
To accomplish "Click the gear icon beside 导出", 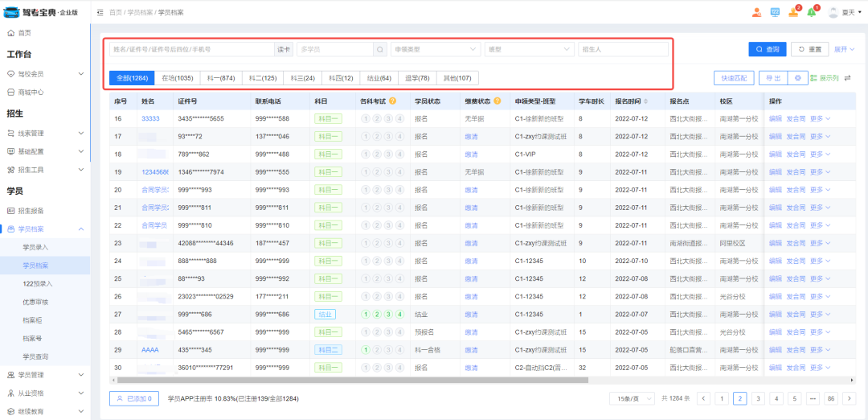I will (x=796, y=78).
